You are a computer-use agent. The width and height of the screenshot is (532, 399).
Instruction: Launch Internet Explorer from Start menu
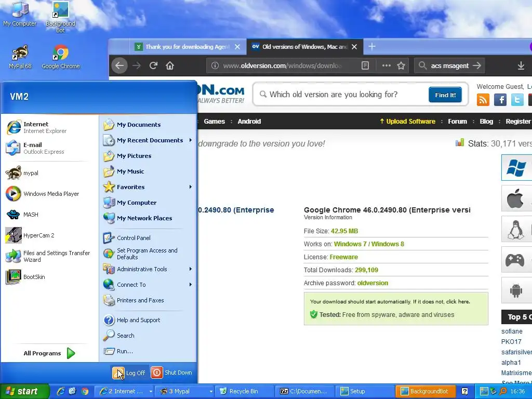49,127
